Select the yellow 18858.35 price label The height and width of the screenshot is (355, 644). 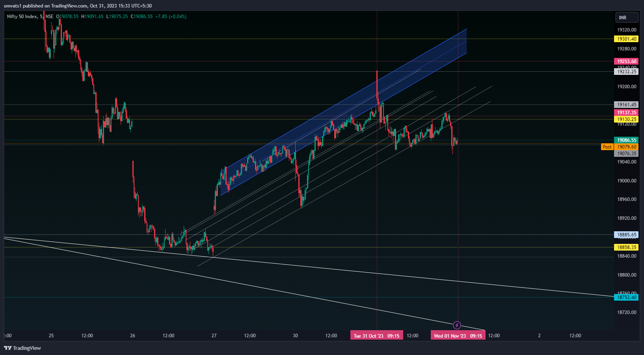pos(626,247)
